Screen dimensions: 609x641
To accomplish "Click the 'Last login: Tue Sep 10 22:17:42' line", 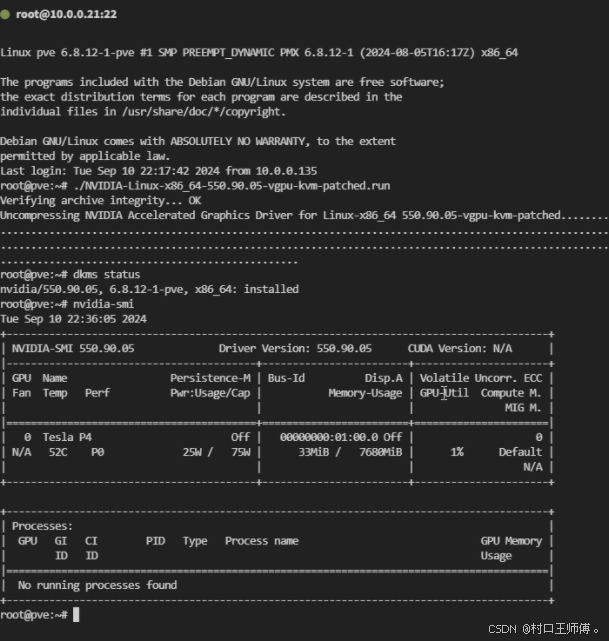I will pyautogui.click(x=159, y=171).
